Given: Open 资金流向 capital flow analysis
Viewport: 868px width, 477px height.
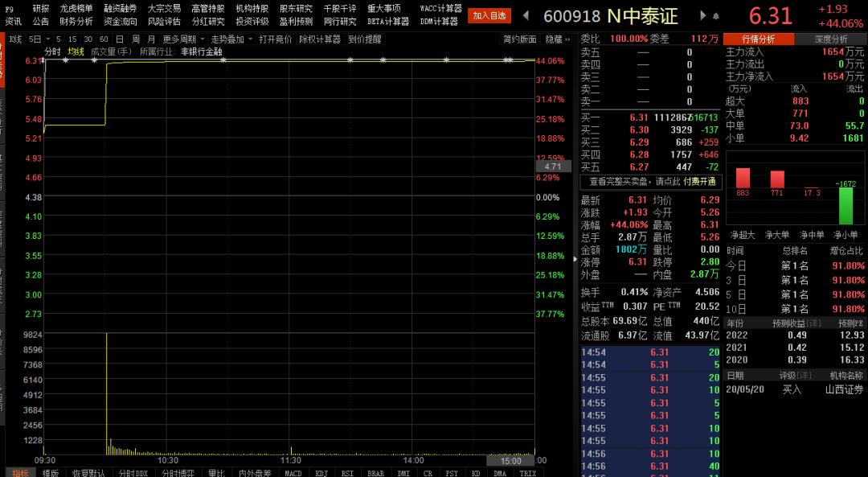Looking at the screenshot, I should tap(121, 22).
